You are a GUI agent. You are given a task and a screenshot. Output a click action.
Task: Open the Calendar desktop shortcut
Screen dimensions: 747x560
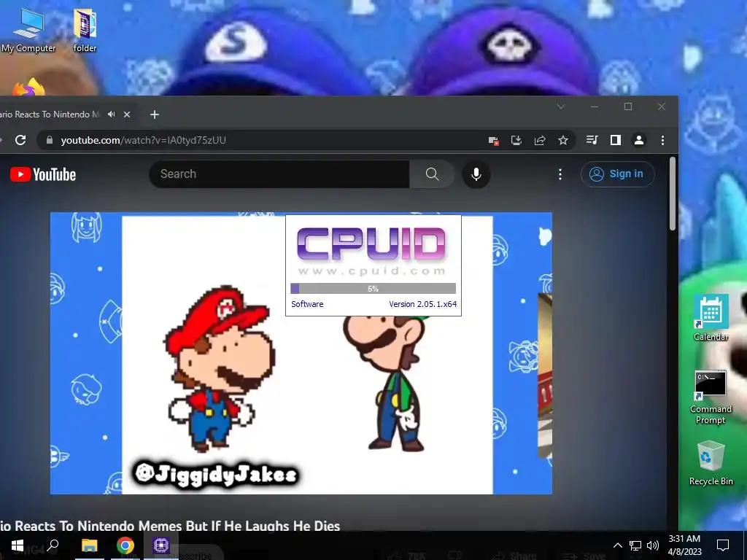[711, 318]
